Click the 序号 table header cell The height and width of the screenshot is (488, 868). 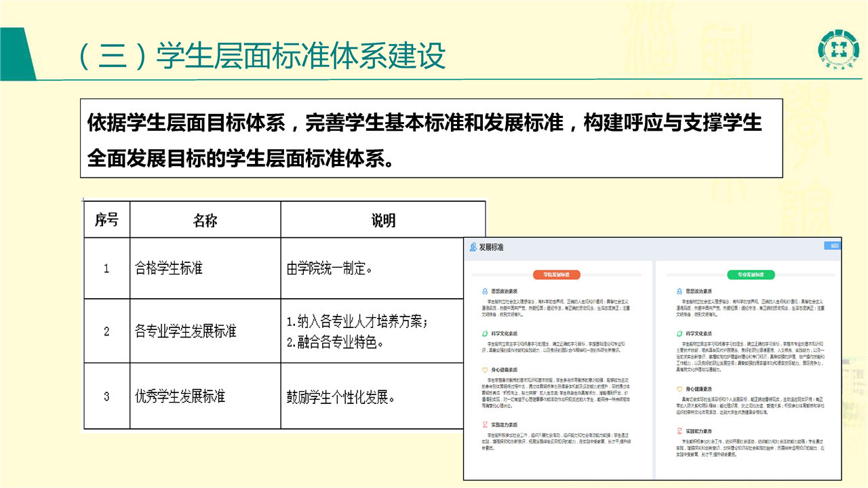click(x=107, y=220)
